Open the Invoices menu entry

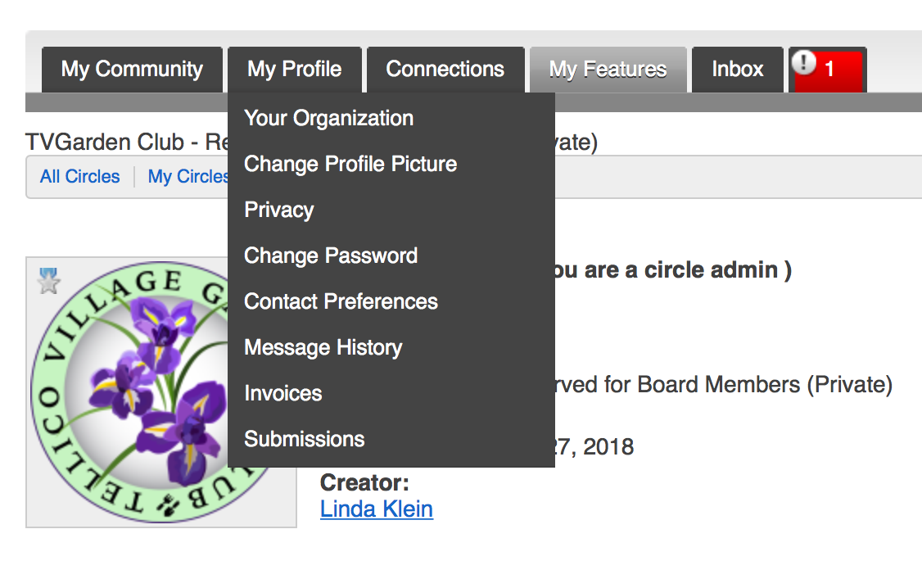point(282,393)
